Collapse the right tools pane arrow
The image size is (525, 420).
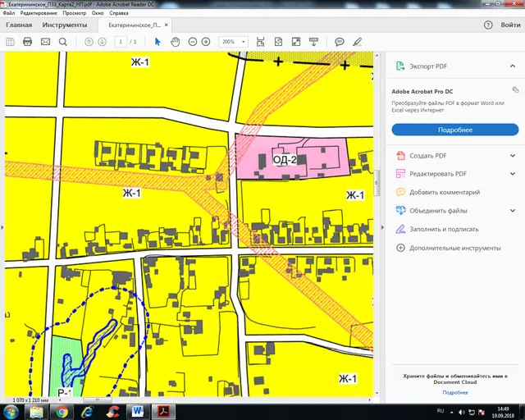coord(383,227)
